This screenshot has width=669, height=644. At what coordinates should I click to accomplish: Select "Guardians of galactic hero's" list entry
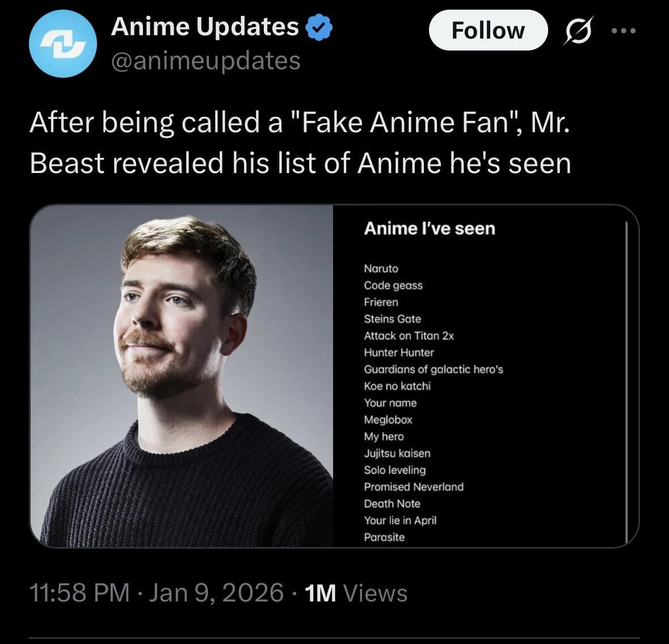(434, 369)
